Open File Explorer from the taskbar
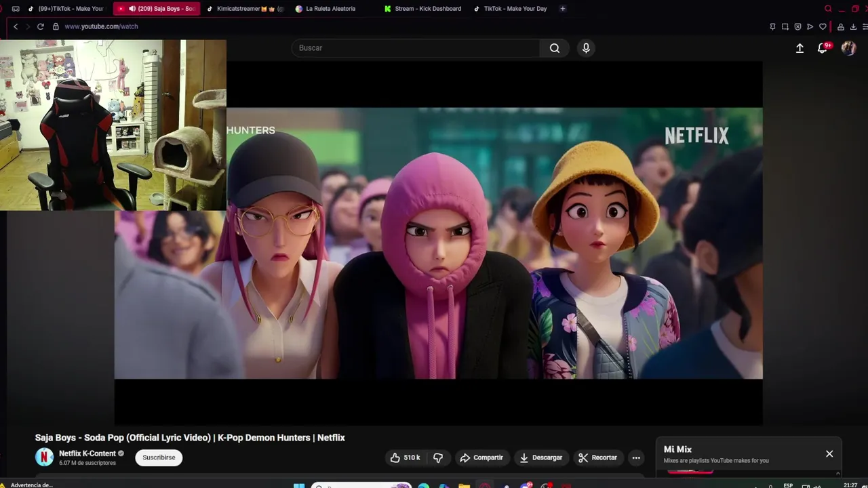868x488 pixels. tap(464, 485)
